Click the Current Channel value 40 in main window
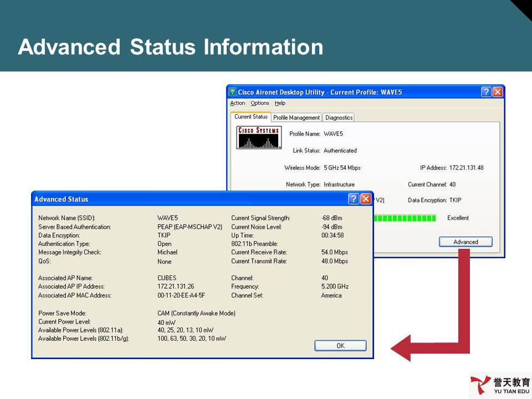This screenshot has width=532, height=399. pyautogui.click(x=452, y=185)
